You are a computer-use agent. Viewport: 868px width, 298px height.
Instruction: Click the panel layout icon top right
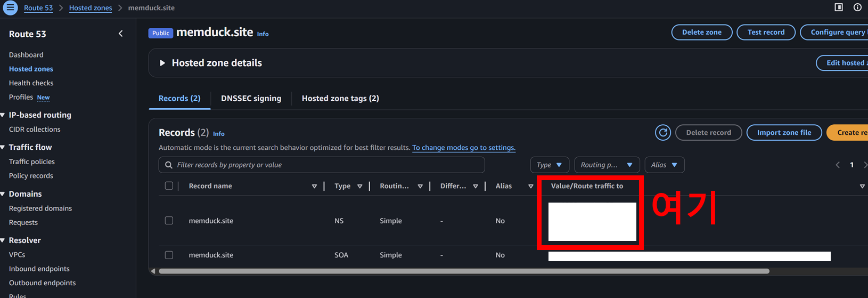pos(839,7)
